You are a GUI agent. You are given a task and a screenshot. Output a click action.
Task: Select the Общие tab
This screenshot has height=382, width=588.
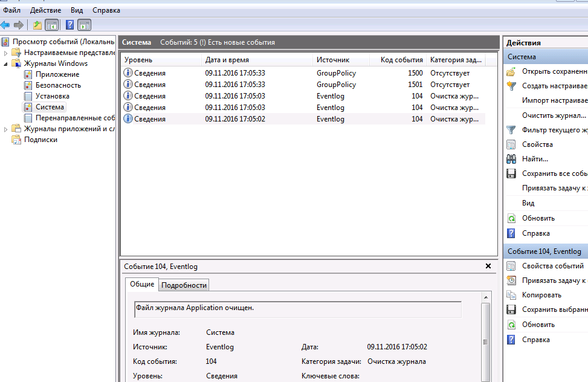click(x=142, y=285)
